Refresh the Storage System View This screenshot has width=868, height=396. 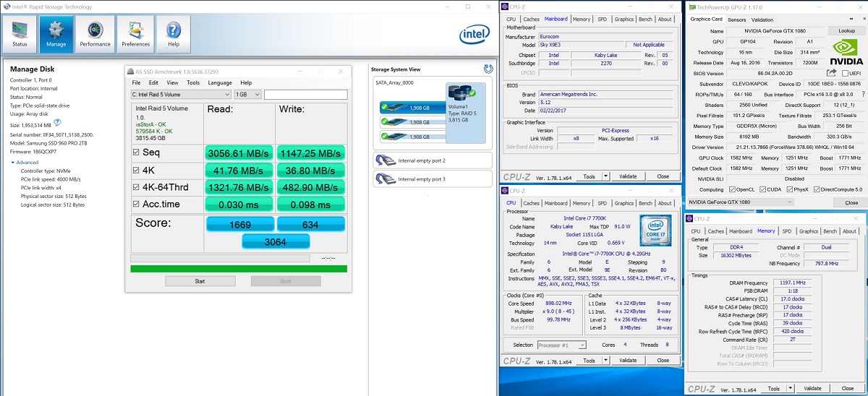pyautogui.click(x=488, y=69)
